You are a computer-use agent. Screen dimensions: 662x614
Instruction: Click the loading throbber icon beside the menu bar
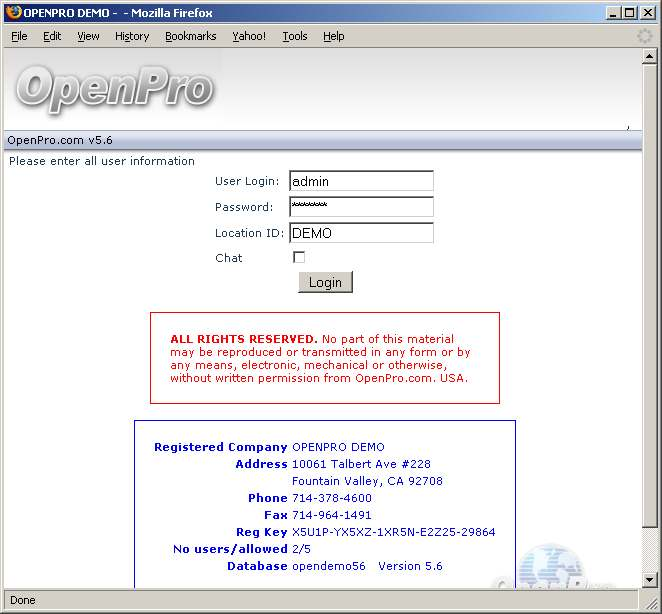646,36
